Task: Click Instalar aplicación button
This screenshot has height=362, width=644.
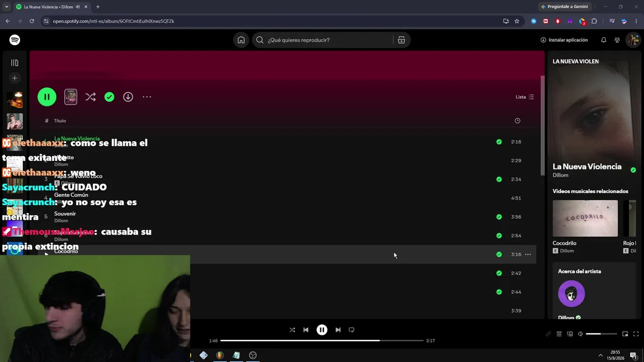Action: pos(564,40)
